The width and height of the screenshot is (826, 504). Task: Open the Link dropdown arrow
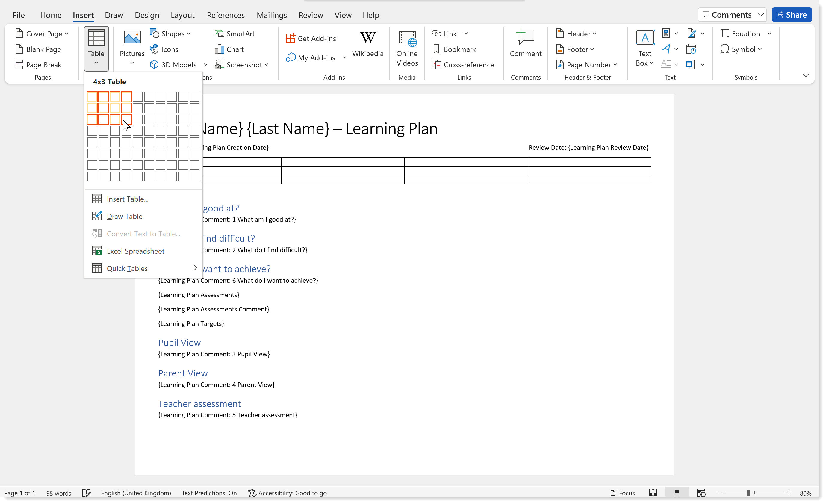click(x=466, y=34)
